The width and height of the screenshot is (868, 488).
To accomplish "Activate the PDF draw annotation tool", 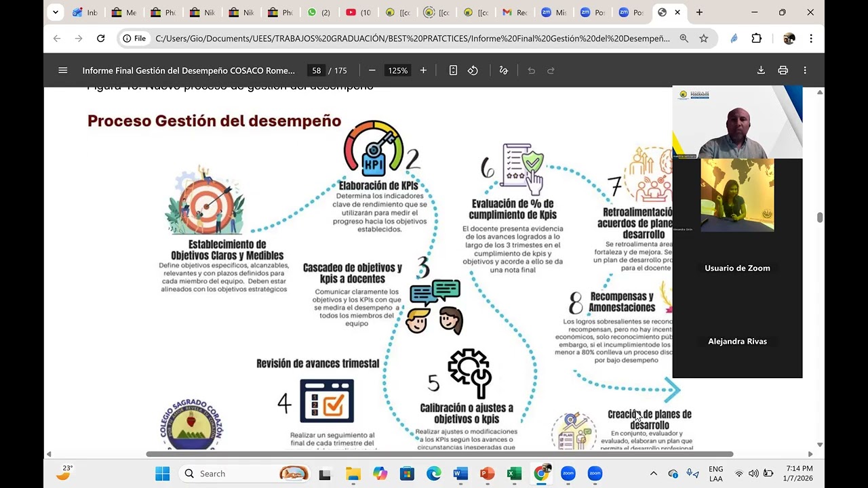I will (x=503, y=70).
